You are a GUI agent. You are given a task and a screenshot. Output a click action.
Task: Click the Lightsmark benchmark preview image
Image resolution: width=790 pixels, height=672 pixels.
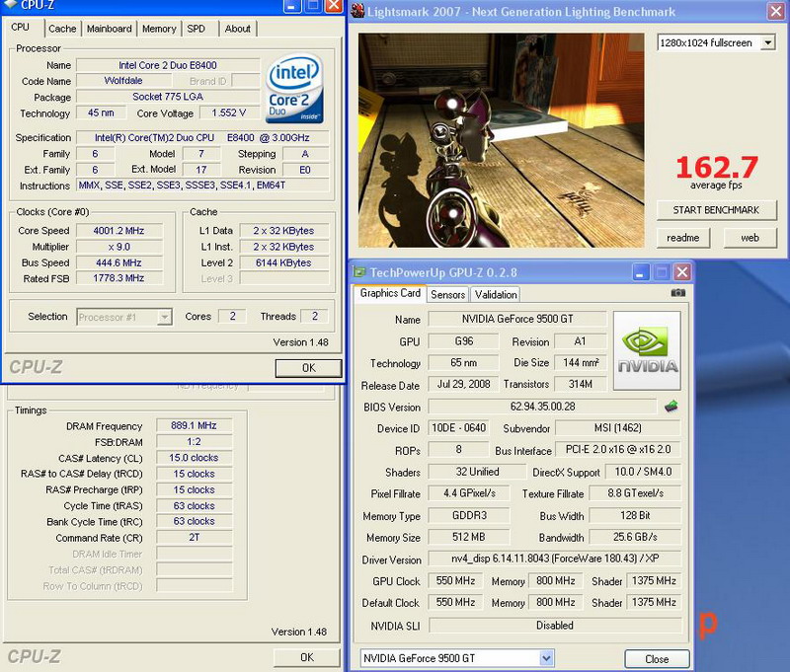[x=502, y=140]
